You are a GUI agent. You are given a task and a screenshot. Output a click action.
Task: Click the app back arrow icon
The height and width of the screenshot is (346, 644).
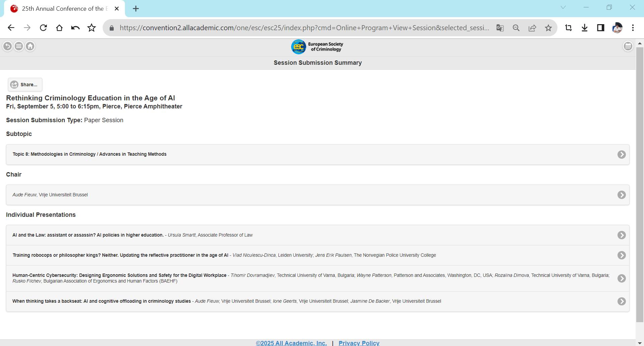coord(7,46)
